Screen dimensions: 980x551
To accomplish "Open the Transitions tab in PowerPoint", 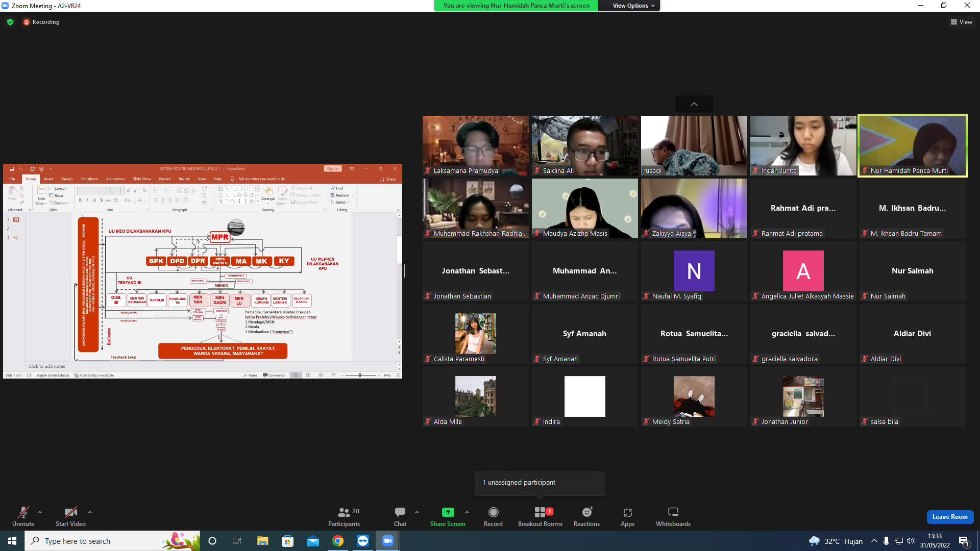I will click(89, 179).
